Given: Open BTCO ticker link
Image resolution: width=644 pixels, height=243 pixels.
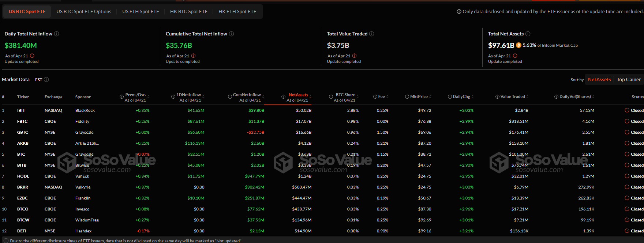Looking at the screenshot, I should pyautogui.click(x=23, y=209).
